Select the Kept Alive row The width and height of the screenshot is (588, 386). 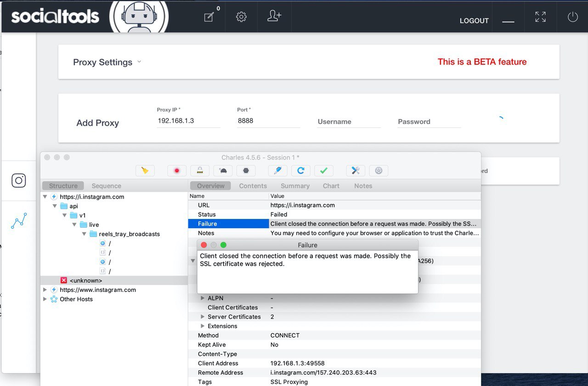click(334, 345)
